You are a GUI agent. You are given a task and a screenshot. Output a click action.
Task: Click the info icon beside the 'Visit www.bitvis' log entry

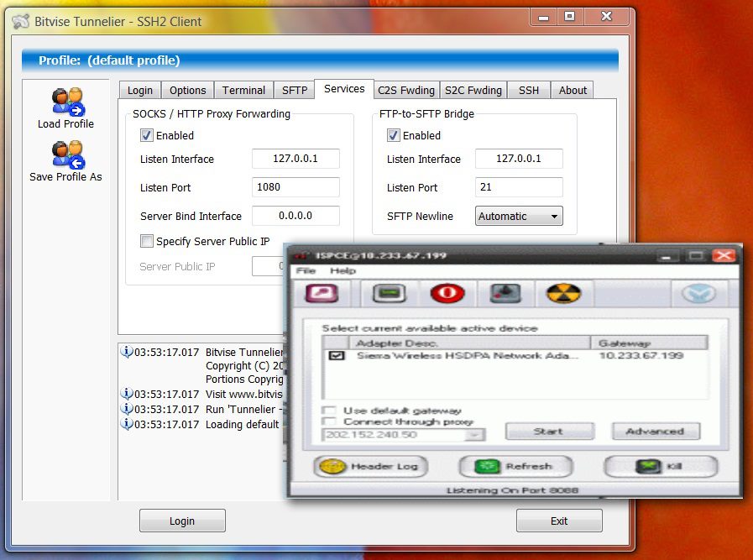point(126,394)
